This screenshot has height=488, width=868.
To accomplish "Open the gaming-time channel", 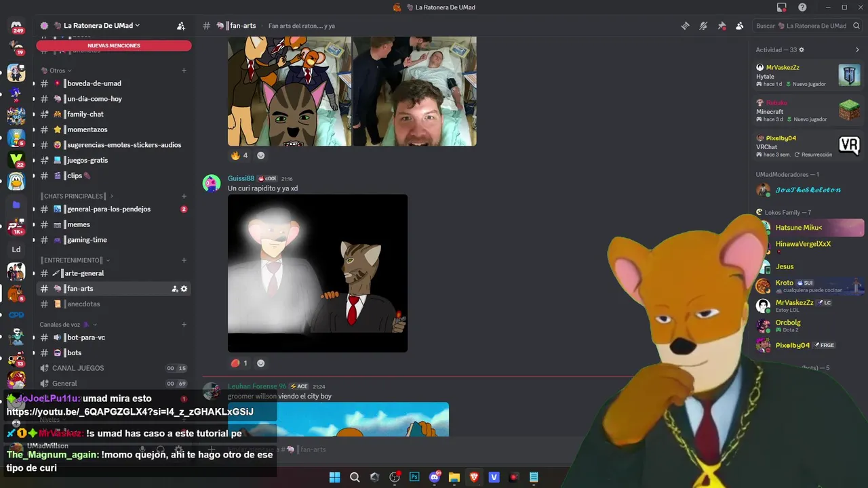I will pos(113,240).
